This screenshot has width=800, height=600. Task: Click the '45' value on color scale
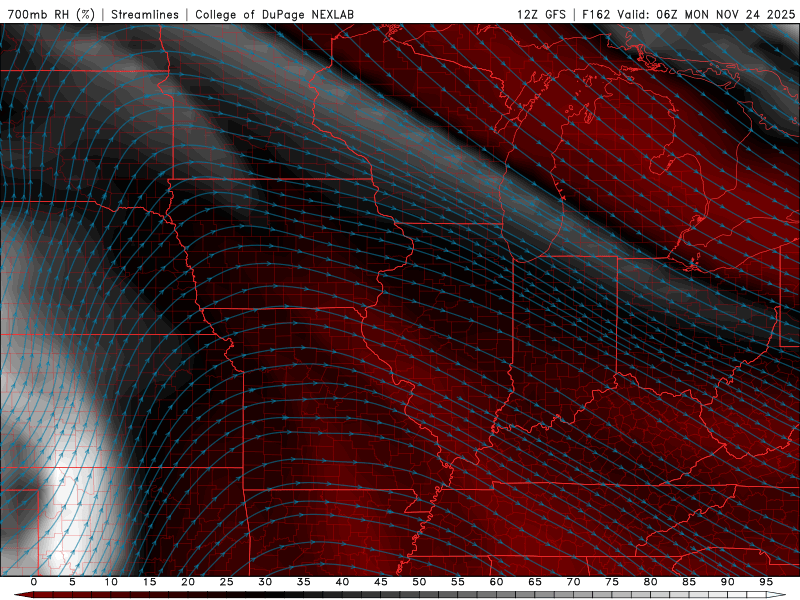pos(380,582)
